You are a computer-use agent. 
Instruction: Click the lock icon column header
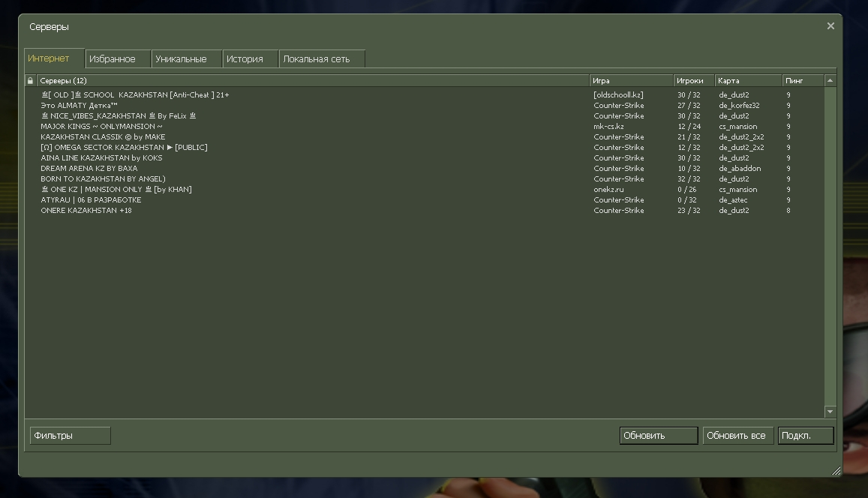point(30,80)
